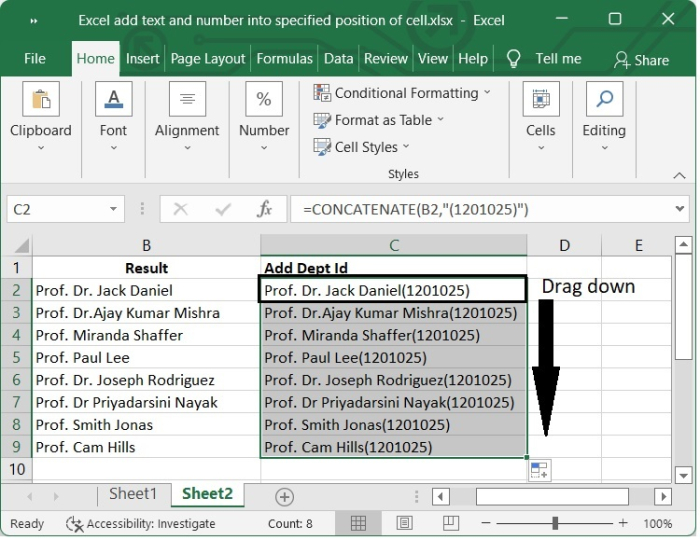Add a new sheet with plus icon
Viewport: 700px width, 540px height.
(x=284, y=497)
